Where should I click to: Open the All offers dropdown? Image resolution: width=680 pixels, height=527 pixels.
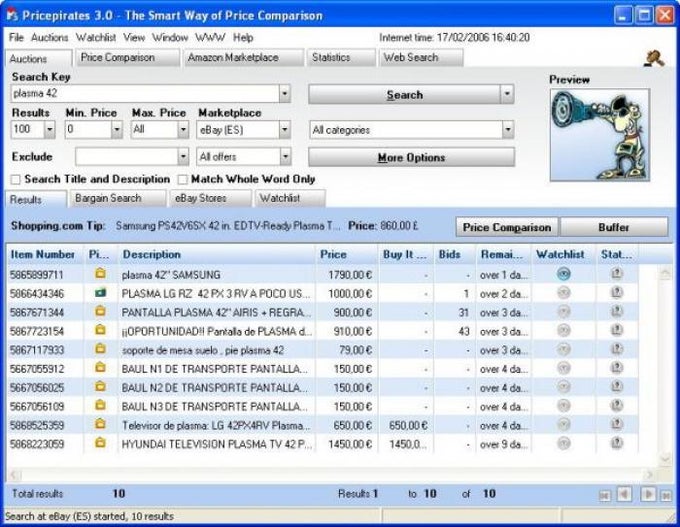click(x=285, y=157)
